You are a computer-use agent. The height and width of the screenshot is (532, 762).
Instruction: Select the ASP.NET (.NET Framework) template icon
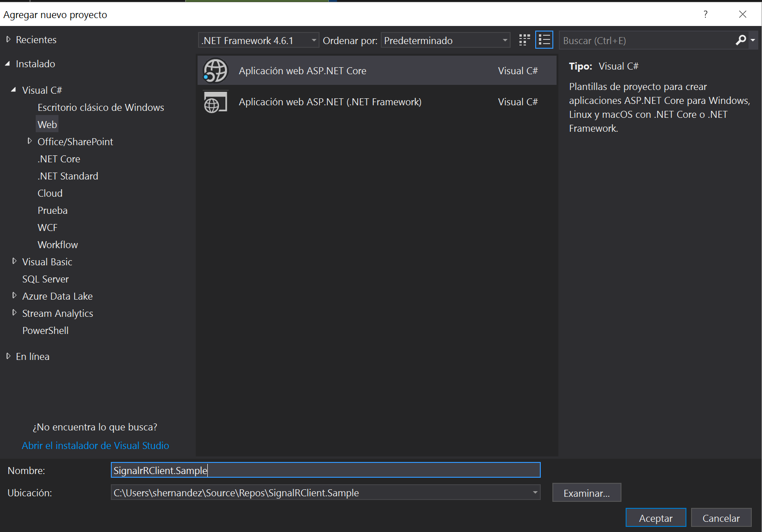[216, 102]
